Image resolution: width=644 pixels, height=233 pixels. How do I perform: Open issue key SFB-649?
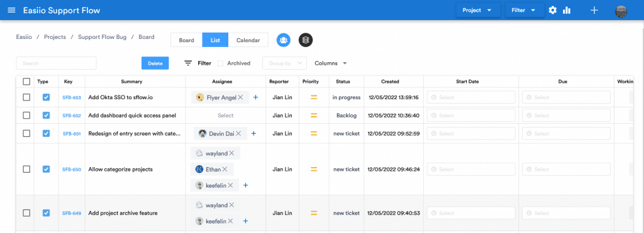(x=72, y=214)
